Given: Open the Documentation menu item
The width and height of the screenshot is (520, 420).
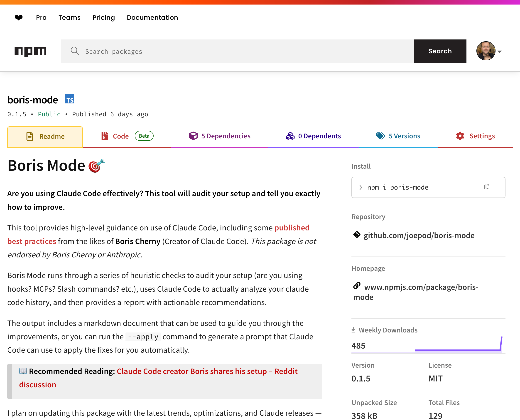Looking at the screenshot, I should [x=152, y=17].
